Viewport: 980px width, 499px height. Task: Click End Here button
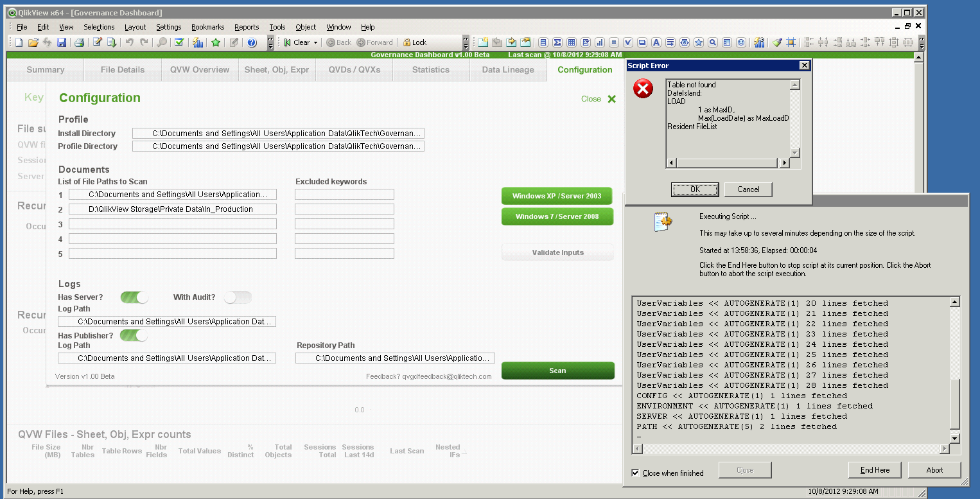(875, 470)
